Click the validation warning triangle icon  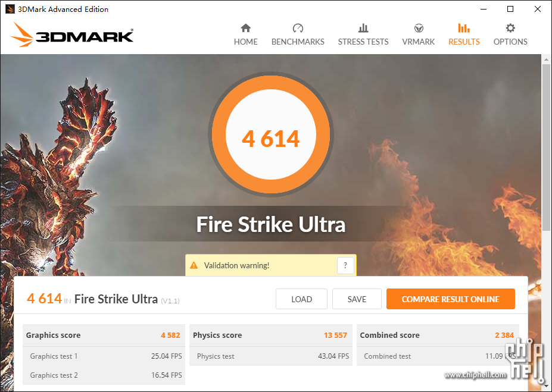click(x=194, y=265)
